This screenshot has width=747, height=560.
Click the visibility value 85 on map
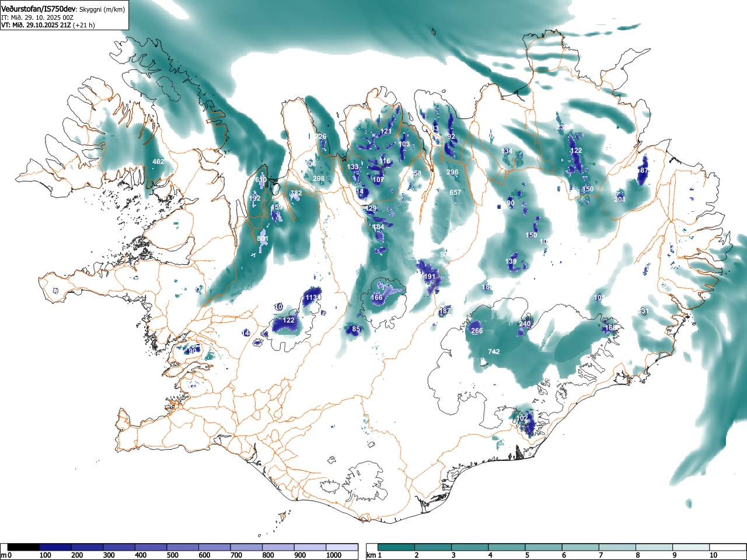pyautogui.click(x=356, y=330)
